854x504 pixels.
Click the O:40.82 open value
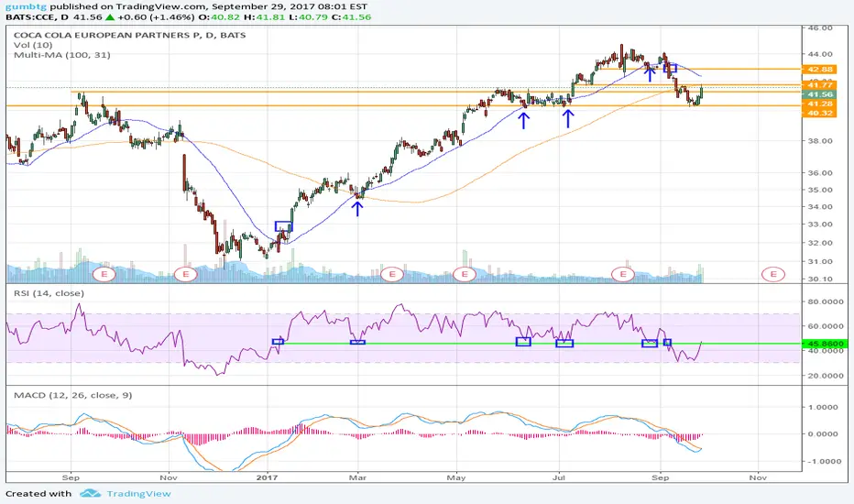(221, 16)
